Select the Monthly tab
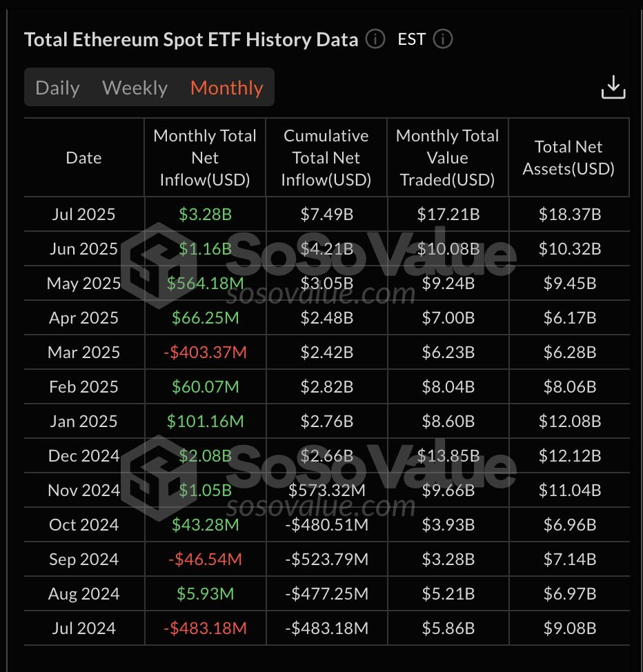This screenshot has height=672, width=643. pyautogui.click(x=226, y=88)
